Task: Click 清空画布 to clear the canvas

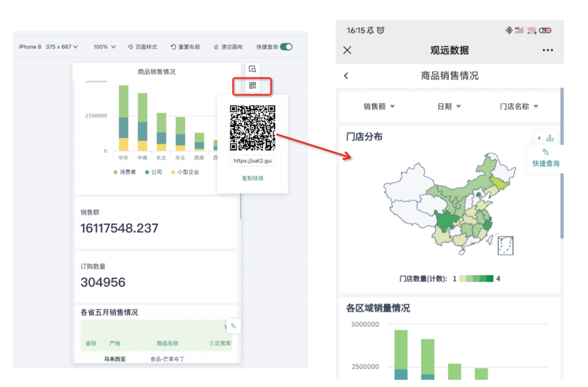Action: click(x=228, y=47)
